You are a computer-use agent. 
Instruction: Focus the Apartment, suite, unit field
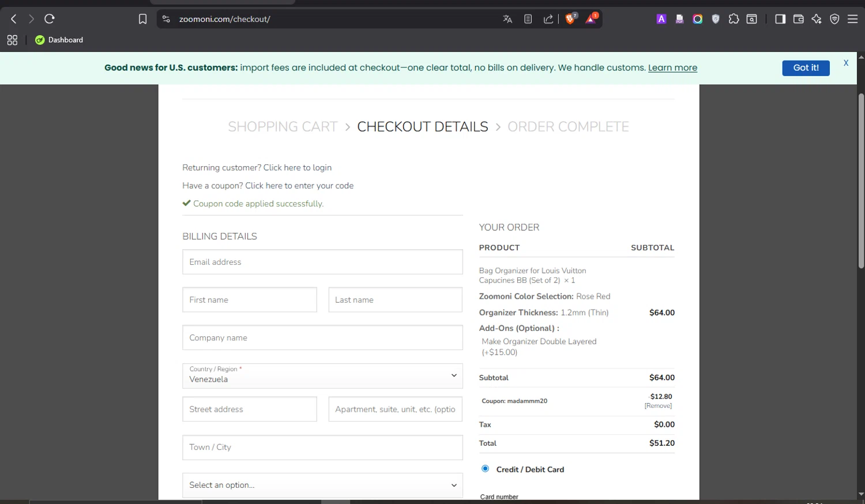(395, 409)
